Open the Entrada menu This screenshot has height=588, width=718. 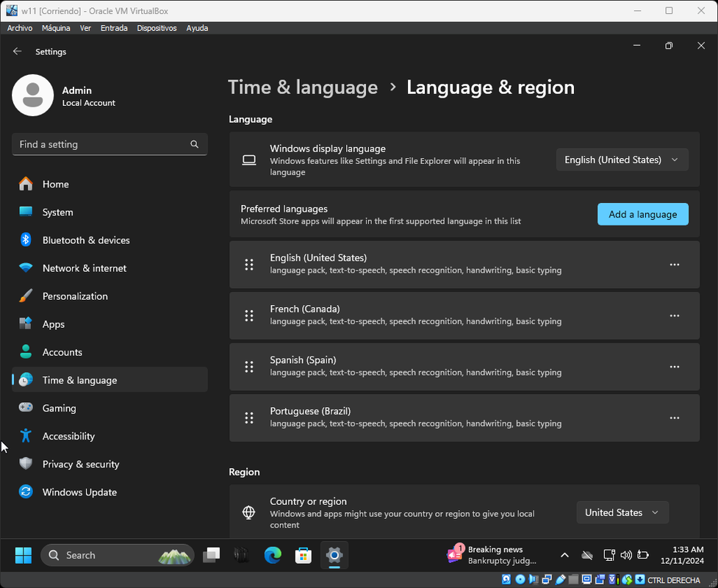tap(114, 28)
